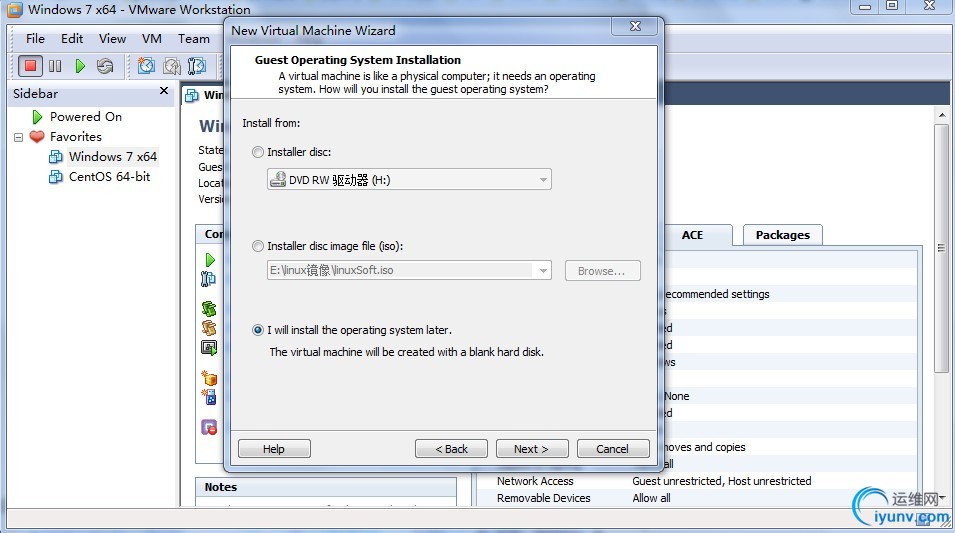Click the VMware Workstation title bar icon
Viewport: 955px width, 533px height.
(14, 9)
